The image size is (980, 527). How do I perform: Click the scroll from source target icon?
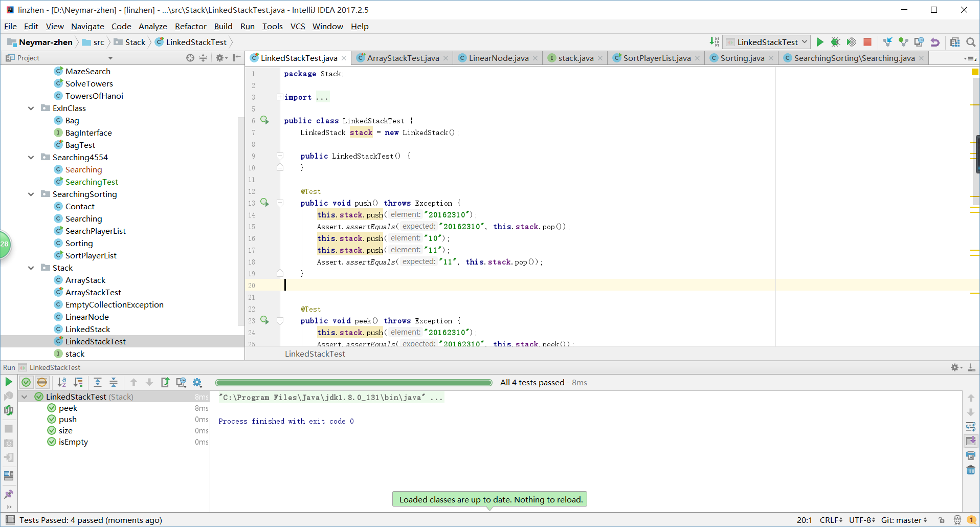coord(190,58)
